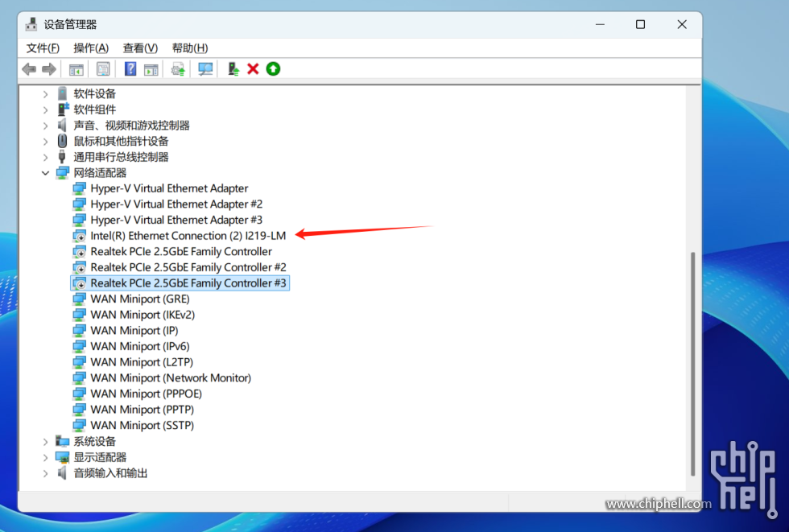Click the speaker icon beside 声音、视频和游戏控制器

(62, 126)
